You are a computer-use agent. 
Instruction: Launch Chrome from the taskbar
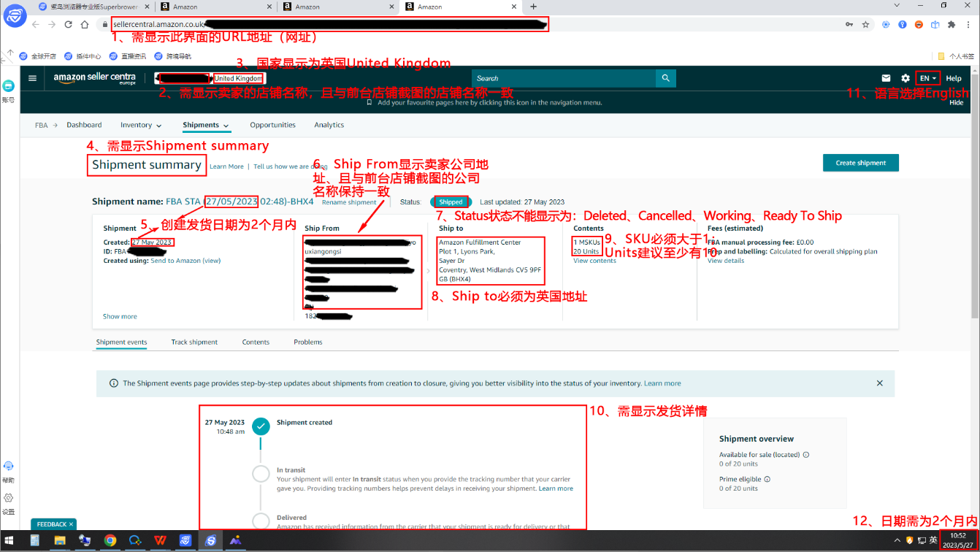point(110,541)
